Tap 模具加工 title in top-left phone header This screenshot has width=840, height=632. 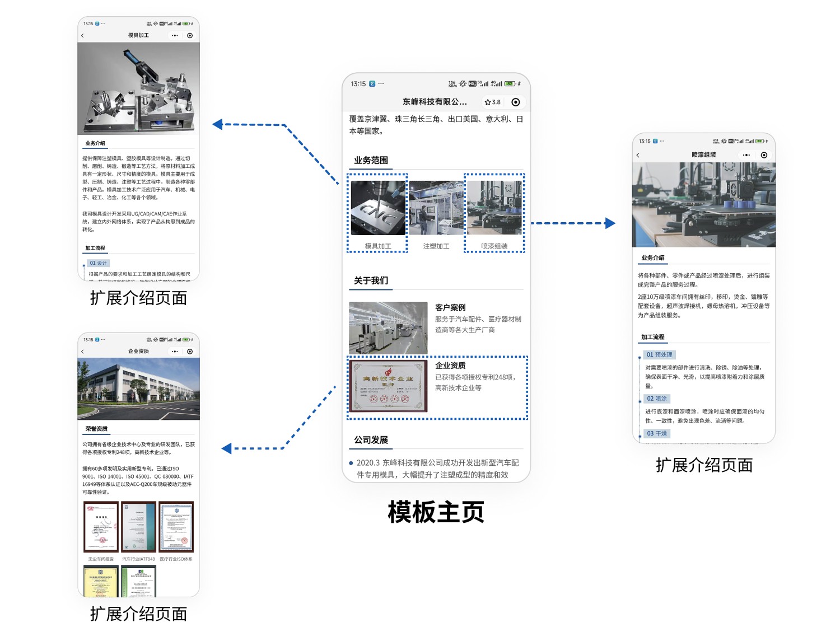[138, 35]
